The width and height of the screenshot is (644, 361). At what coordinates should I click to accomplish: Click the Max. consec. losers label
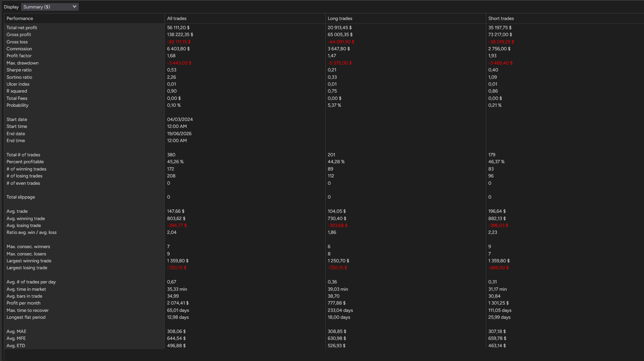(26, 254)
